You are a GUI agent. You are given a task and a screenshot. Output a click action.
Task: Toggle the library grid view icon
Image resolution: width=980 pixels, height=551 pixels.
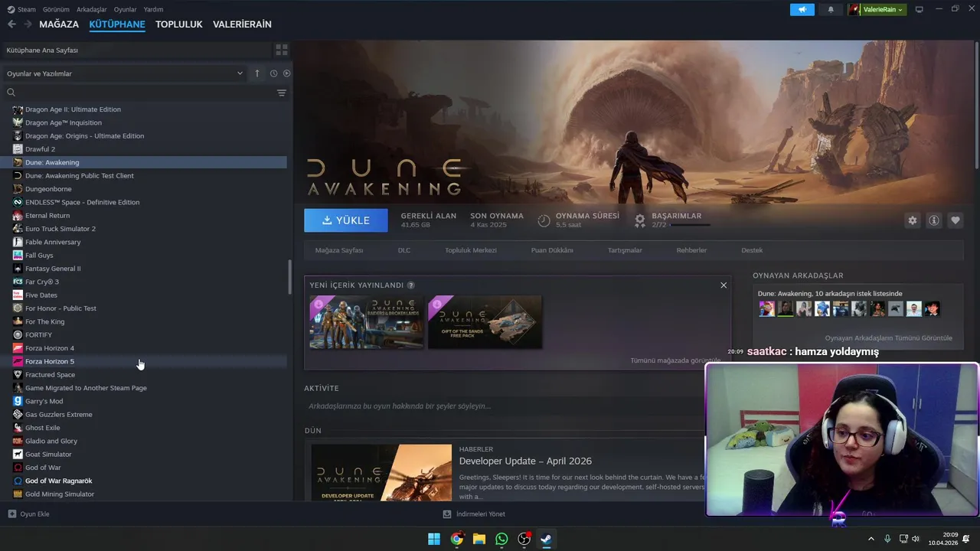click(x=282, y=50)
